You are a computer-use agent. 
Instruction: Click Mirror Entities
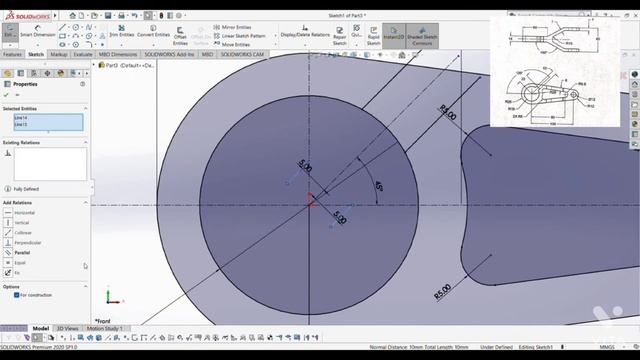[x=232, y=27]
